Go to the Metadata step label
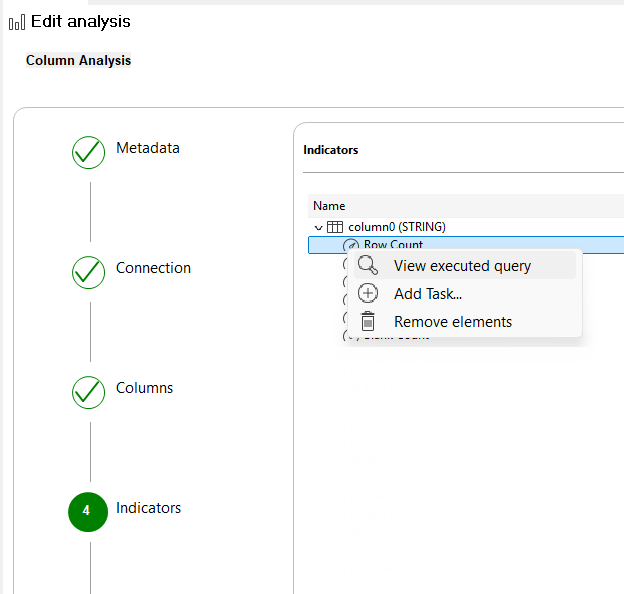The height and width of the screenshot is (594, 624). pyautogui.click(x=148, y=148)
